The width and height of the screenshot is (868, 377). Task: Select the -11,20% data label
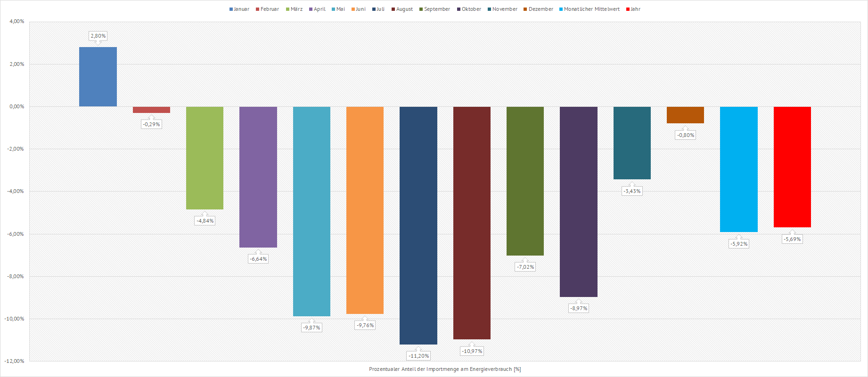pyautogui.click(x=418, y=356)
